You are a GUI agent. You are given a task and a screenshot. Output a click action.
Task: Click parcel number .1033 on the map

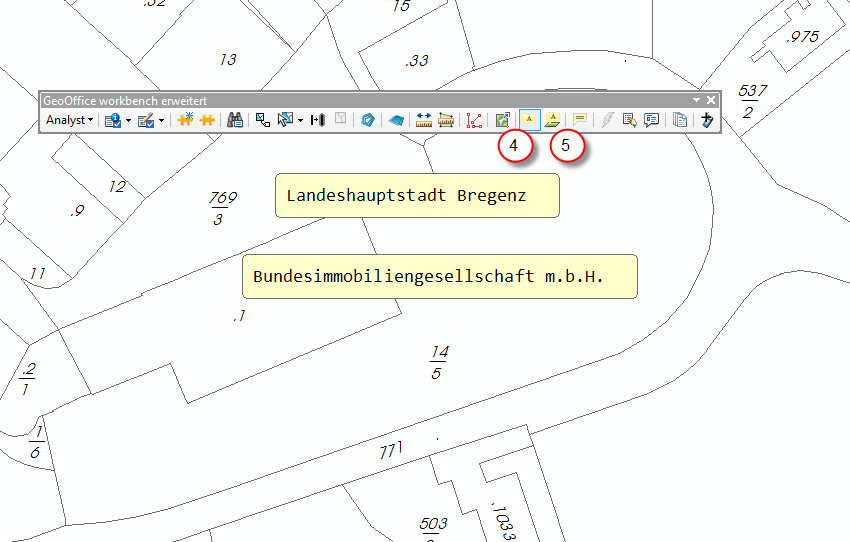point(502,520)
